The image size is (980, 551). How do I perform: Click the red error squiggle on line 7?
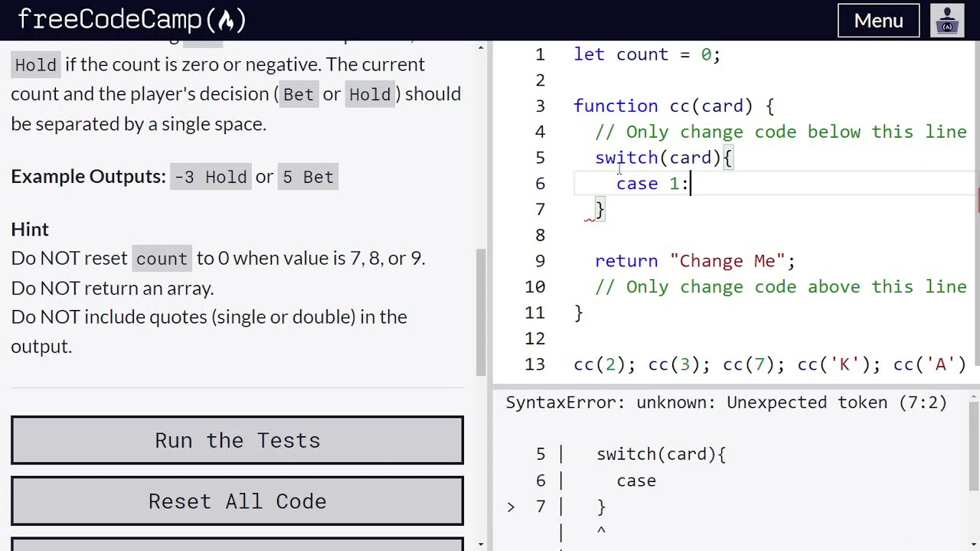coord(590,220)
